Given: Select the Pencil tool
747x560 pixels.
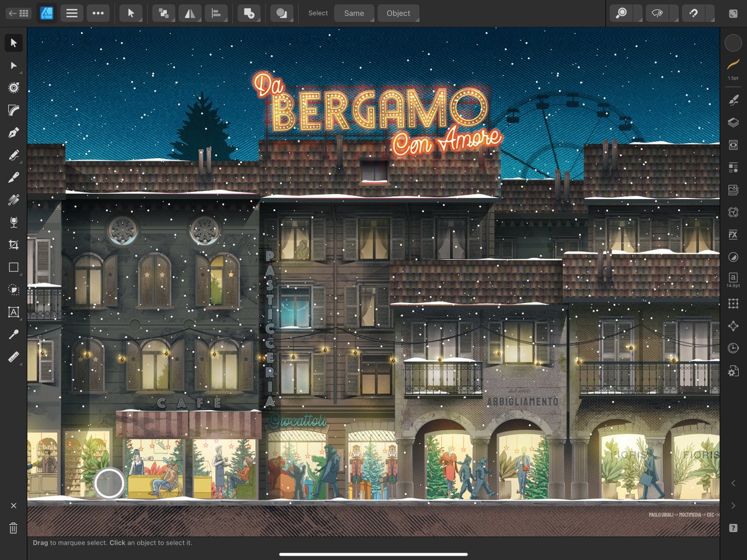Looking at the screenshot, I should point(13,155).
